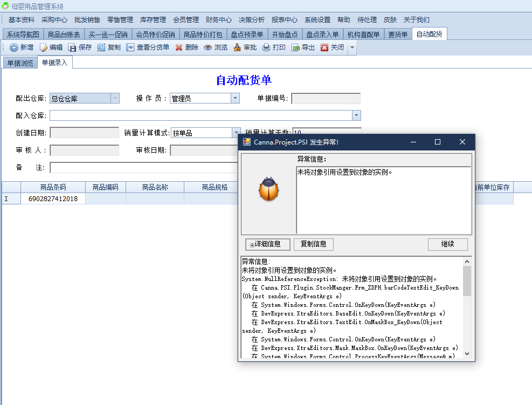
Task: Collapse 详细信息 in exception dialog
Action: click(x=268, y=244)
